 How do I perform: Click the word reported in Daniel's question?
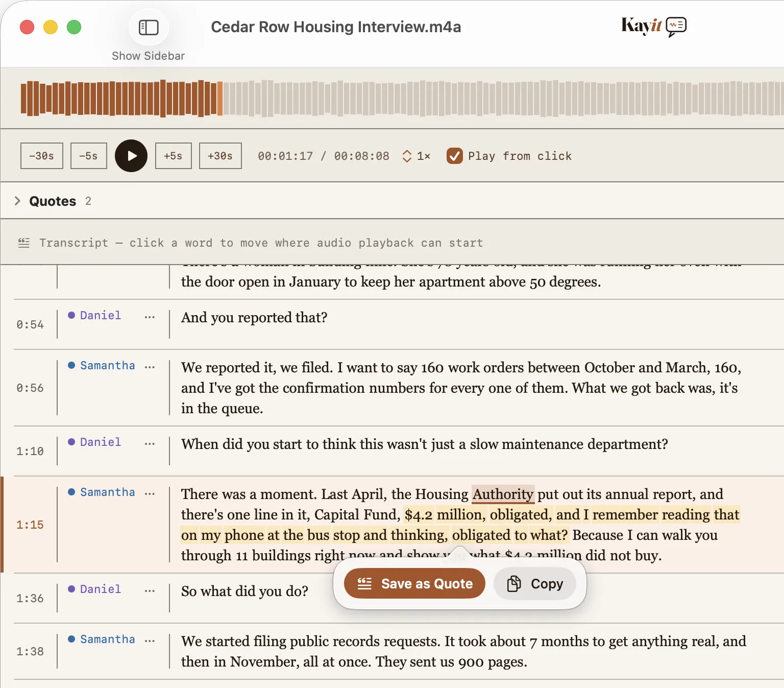click(264, 318)
